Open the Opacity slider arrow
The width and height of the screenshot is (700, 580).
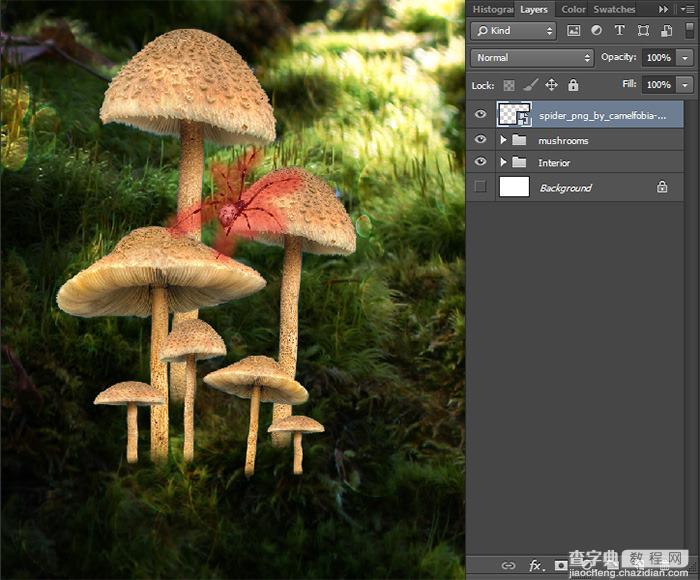tap(685, 58)
